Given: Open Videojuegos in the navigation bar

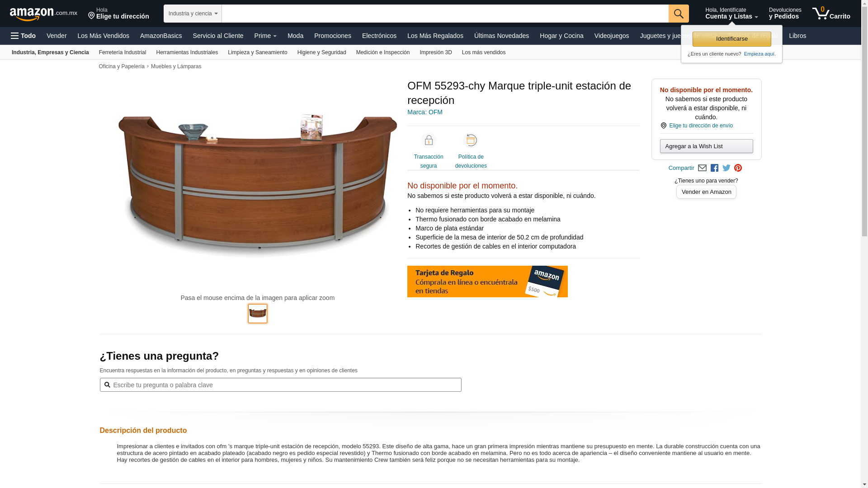Looking at the screenshot, I should point(611,36).
